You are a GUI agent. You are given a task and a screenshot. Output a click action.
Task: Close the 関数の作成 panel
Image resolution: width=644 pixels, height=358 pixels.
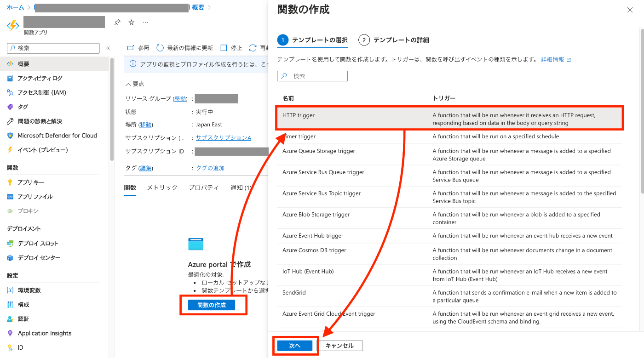pos(630,10)
